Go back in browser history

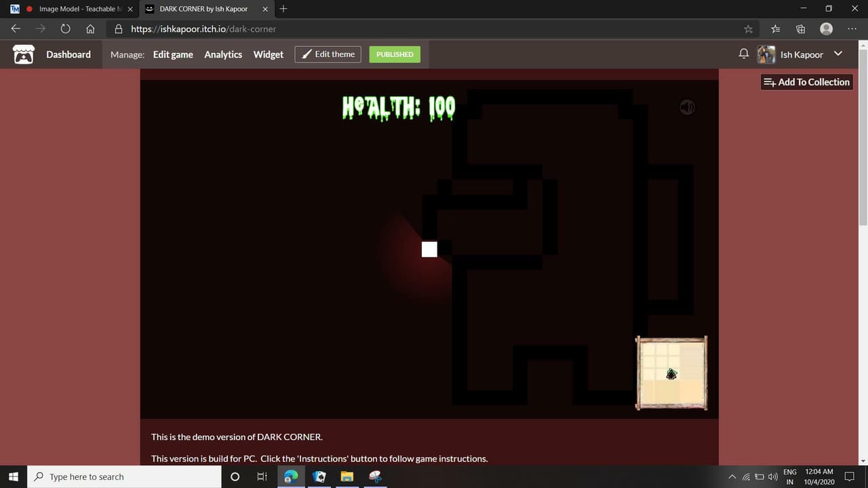coord(16,29)
